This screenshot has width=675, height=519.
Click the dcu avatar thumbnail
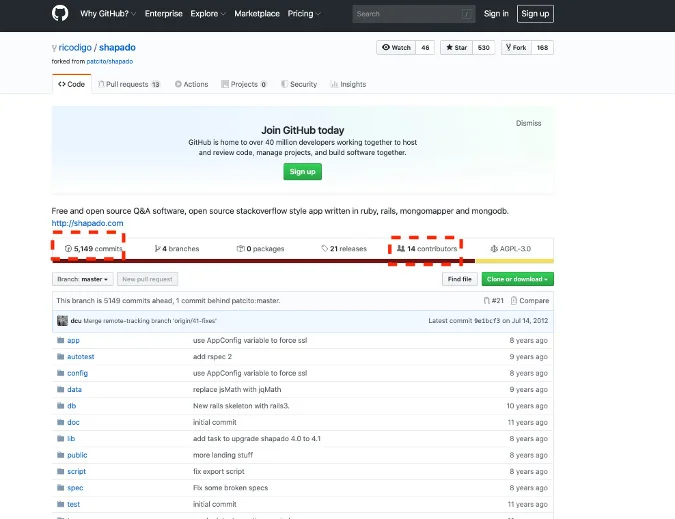[x=62, y=321]
